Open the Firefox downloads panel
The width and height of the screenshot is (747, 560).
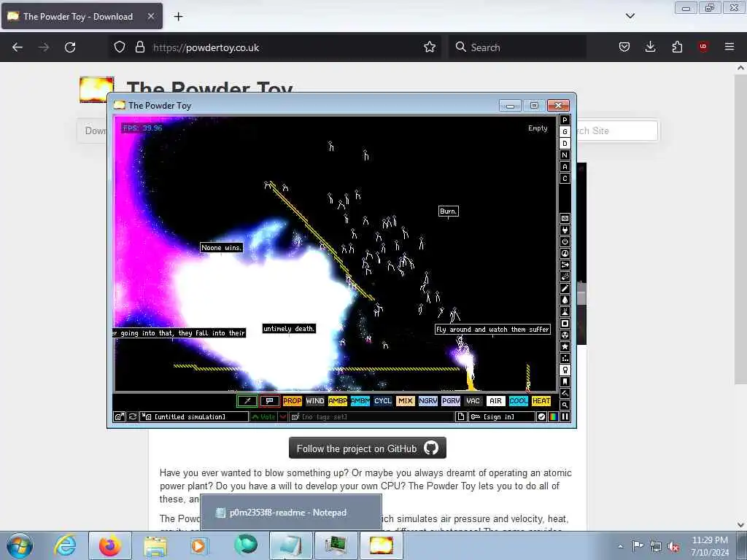pyautogui.click(x=650, y=47)
